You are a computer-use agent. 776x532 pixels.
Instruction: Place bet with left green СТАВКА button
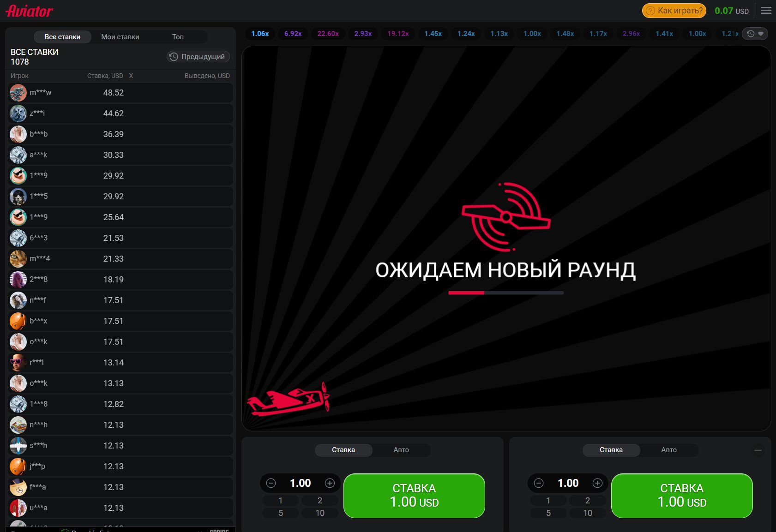pos(414,496)
